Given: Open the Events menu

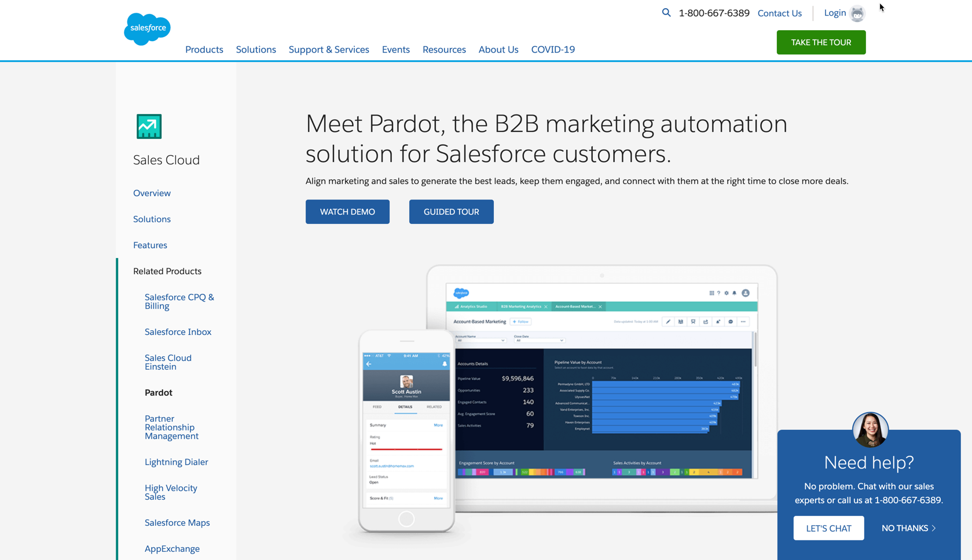Looking at the screenshot, I should point(396,49).
